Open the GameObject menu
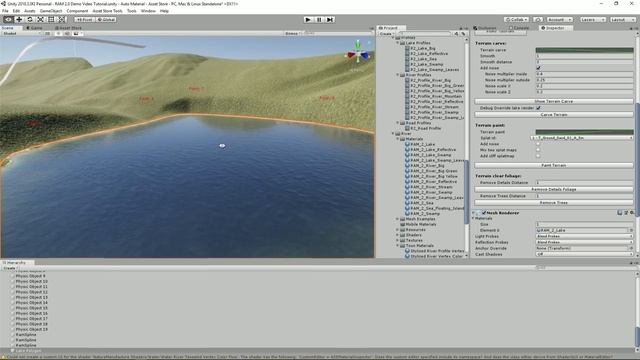 coord(51,11)
